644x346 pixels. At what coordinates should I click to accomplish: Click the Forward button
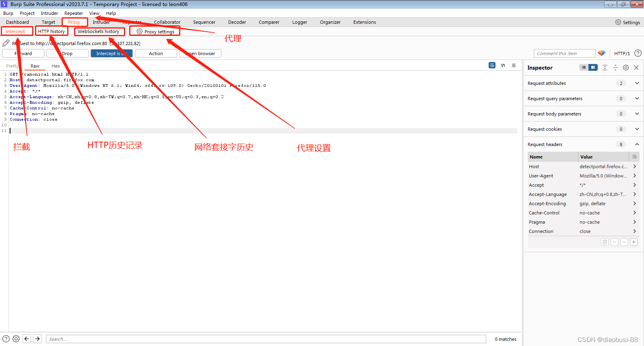pos(23,53)
